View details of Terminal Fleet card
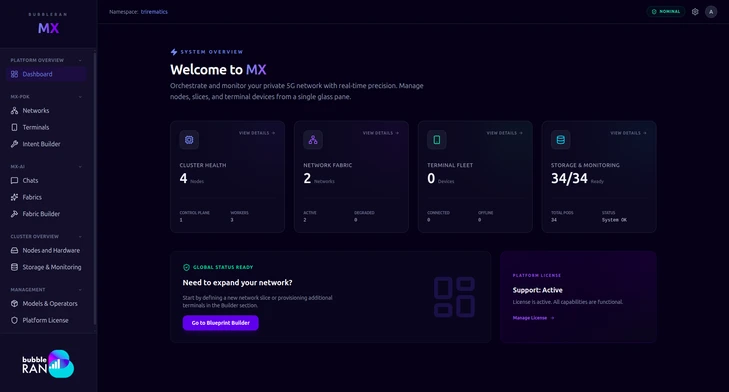Viewport: 729px width, 392px height. click(505, 133)
